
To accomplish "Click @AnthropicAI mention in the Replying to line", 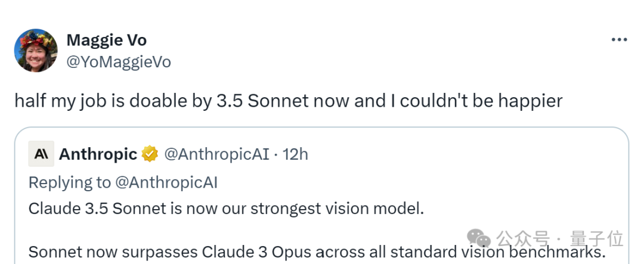I will click(x=166, y=182).
